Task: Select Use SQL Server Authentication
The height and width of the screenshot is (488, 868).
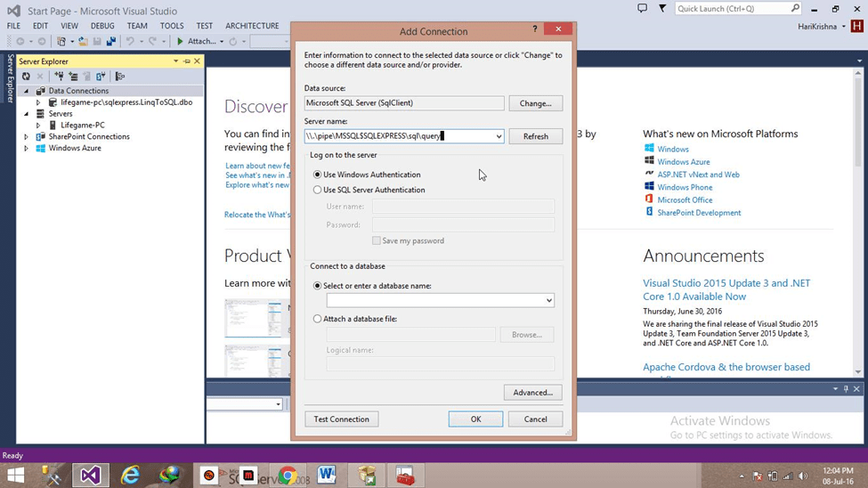Action: [x=317, y=190]
